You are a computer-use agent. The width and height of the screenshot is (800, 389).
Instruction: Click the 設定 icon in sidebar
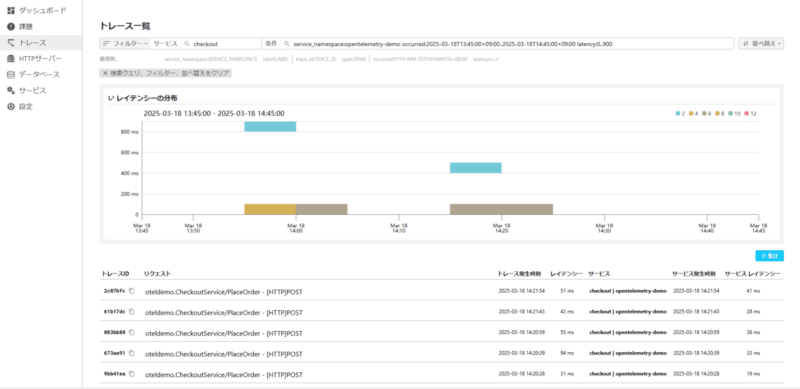click(x=11, y=107)
